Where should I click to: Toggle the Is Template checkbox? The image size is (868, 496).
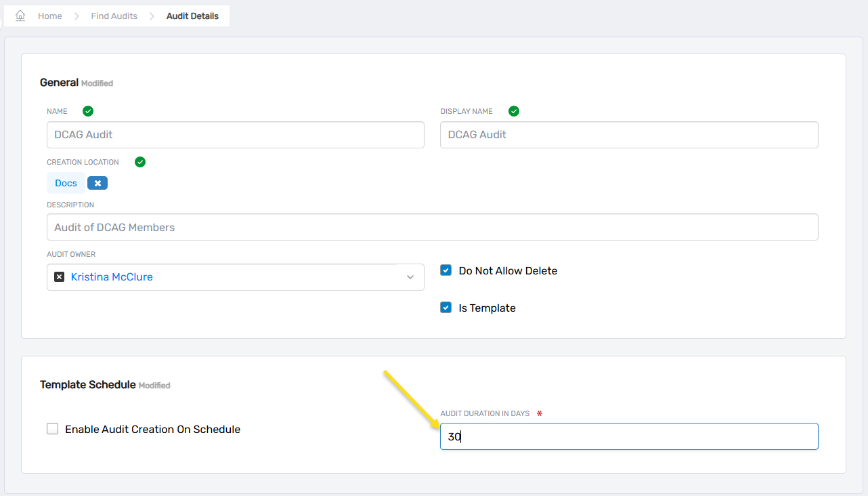[x=446, y=308]
